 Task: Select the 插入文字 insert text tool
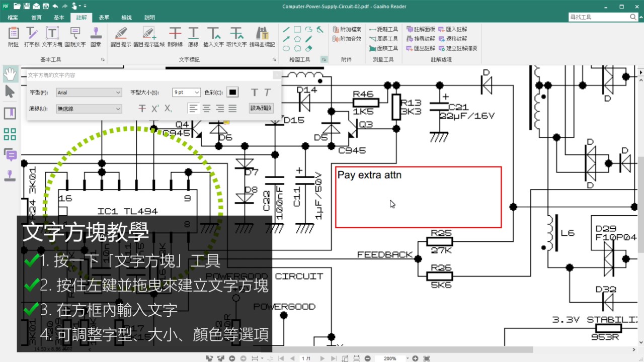213,37
